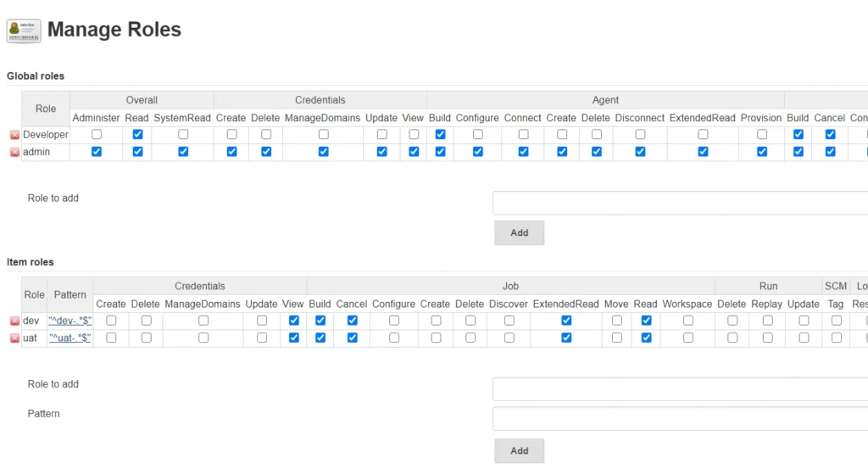868x475 pixels.
Task: Focus the Item roles Role to add field
Action: coord(681,389)
